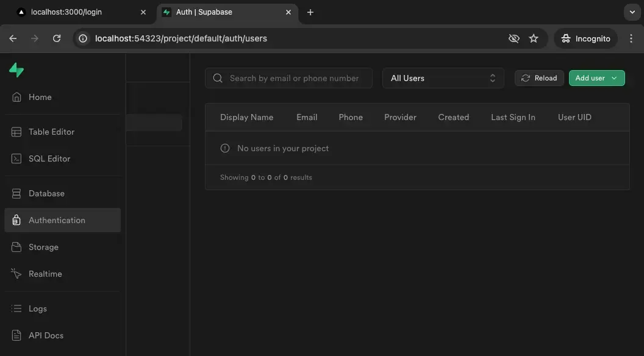Viewport: 644px width, 356px height.
Task: Click the search by email input field
Action: (x=288, y=78)
